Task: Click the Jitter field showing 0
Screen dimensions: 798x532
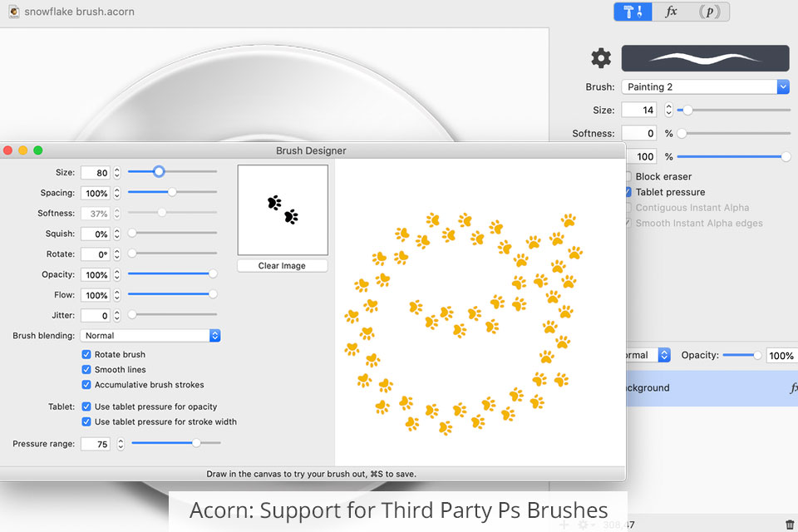Action: [x=96, y=315]
